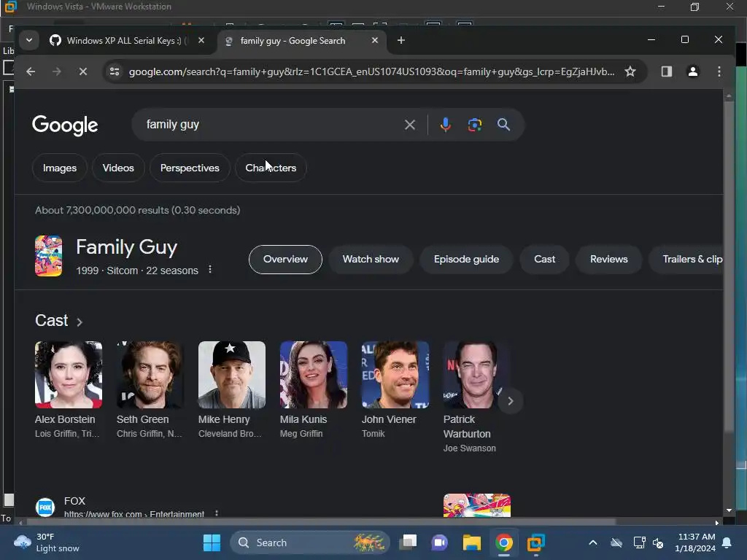
Task: Open Seth Green's cast photo
Action: tap(150, 375)
